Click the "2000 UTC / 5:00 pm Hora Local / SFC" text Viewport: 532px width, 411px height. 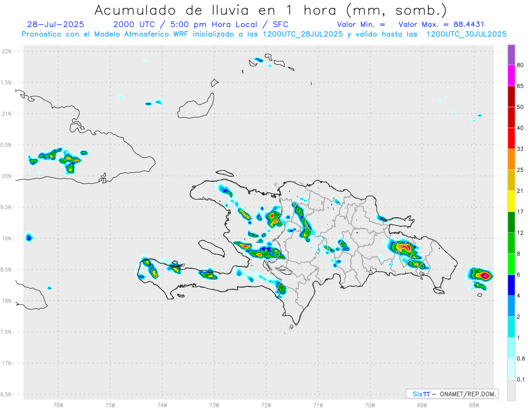[201, 24]
